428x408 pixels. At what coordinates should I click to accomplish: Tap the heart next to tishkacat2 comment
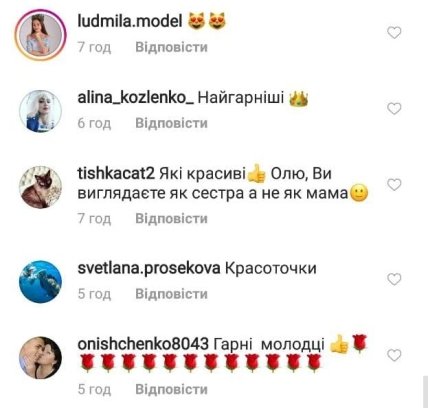tap(394, 184)
